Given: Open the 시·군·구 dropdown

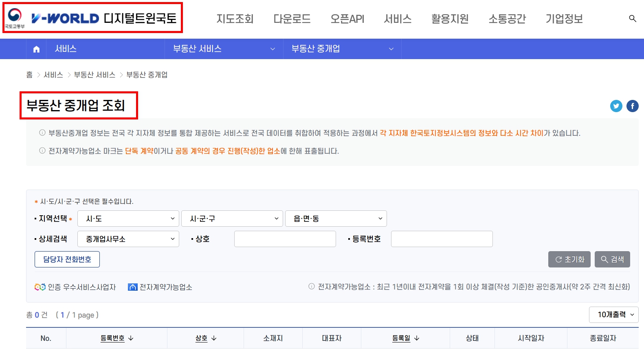Looking at the screenshot, I should tap(232, 219).
